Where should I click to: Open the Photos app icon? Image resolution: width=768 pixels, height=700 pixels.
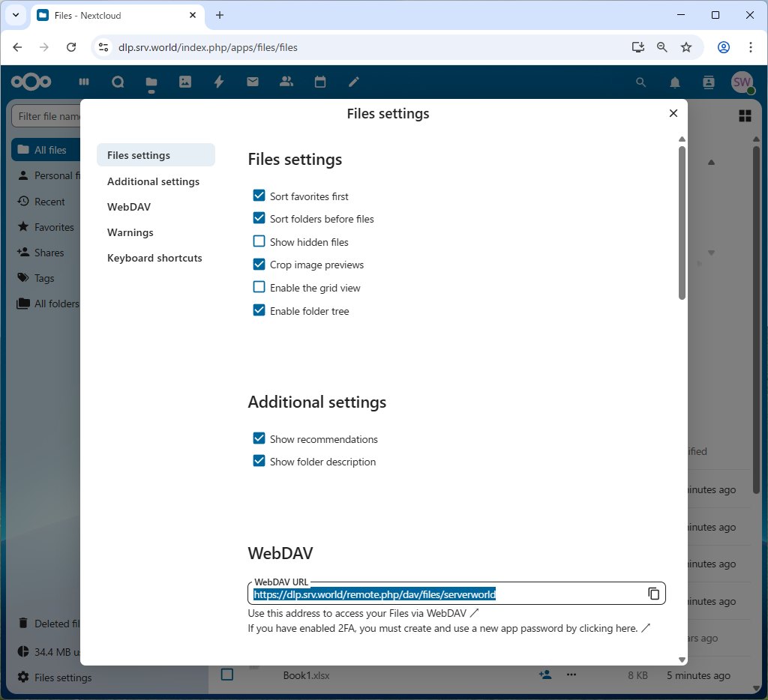click(x=185, y=82)
